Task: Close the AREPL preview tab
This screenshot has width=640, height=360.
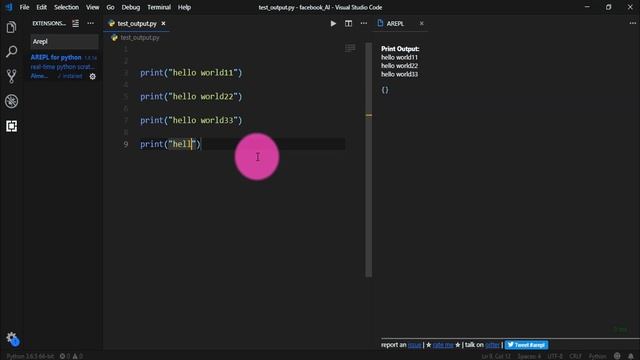Action: click(x=422, y=24)
